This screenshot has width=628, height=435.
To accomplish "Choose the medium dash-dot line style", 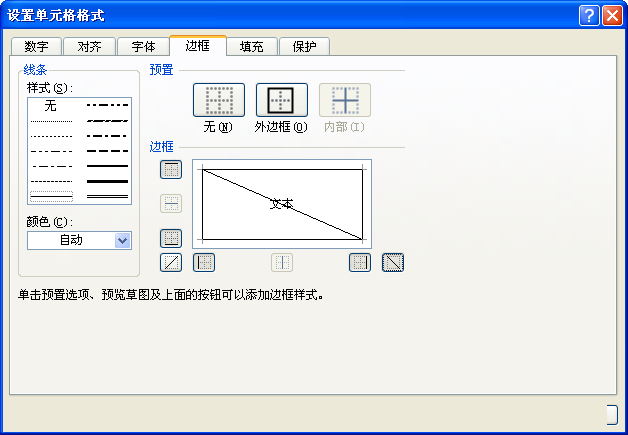I will coord(107,136).
